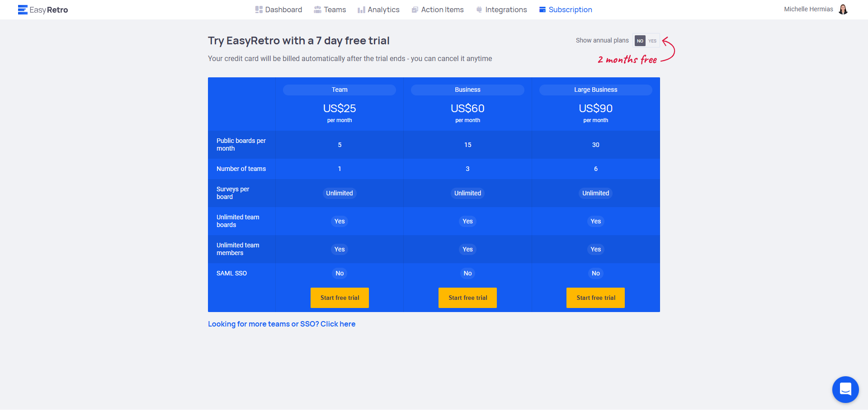Viewport: 868px width, 412px height.
Task: Click the credit card billing notice text
Action: coord(350,59)
